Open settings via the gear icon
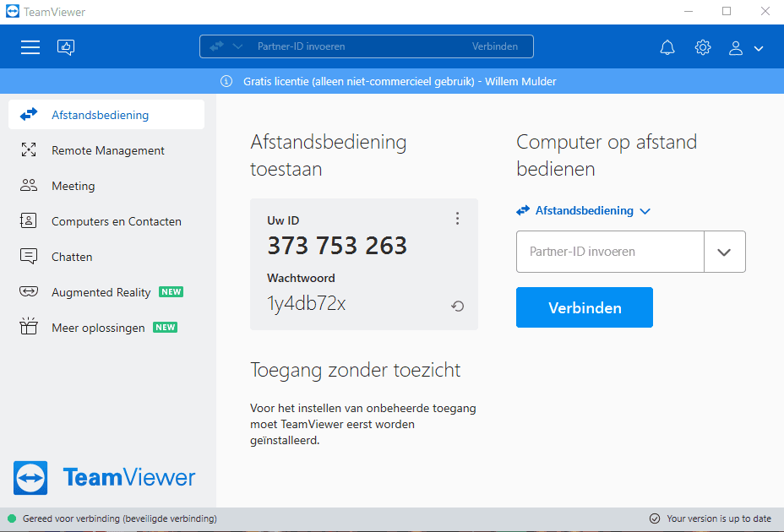This screenshot has height=532, width=784. tap(703, 47)
